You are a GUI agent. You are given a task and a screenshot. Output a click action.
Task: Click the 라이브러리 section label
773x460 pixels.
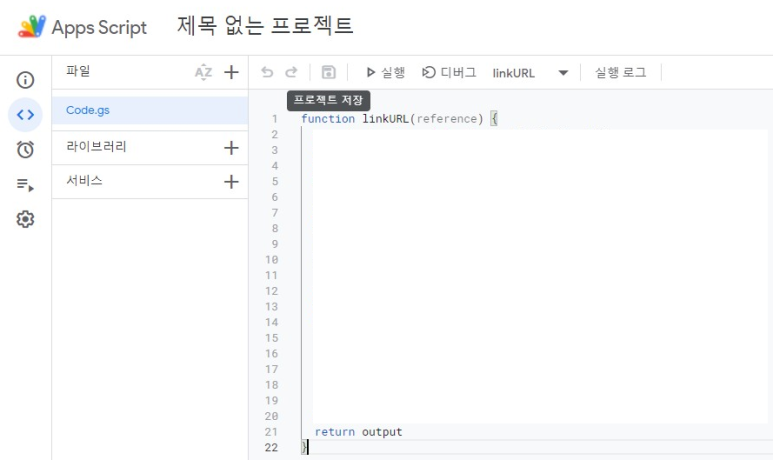coord(97,146)
